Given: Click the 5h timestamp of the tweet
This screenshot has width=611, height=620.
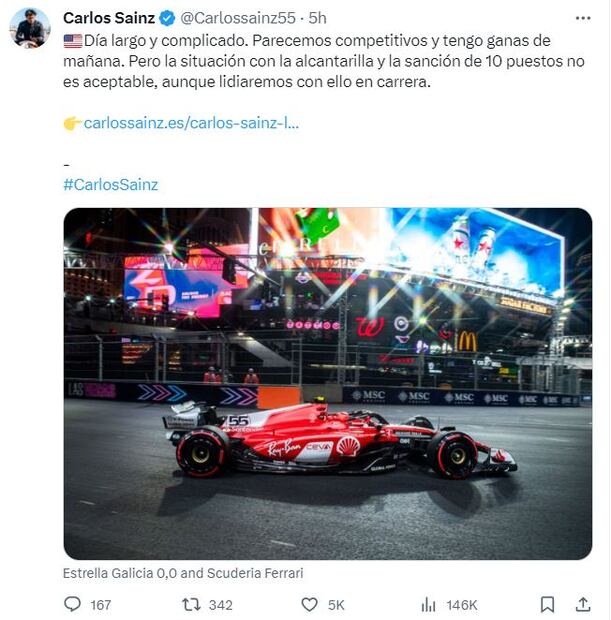Looking at the screenshot, I should coord(317,18).
